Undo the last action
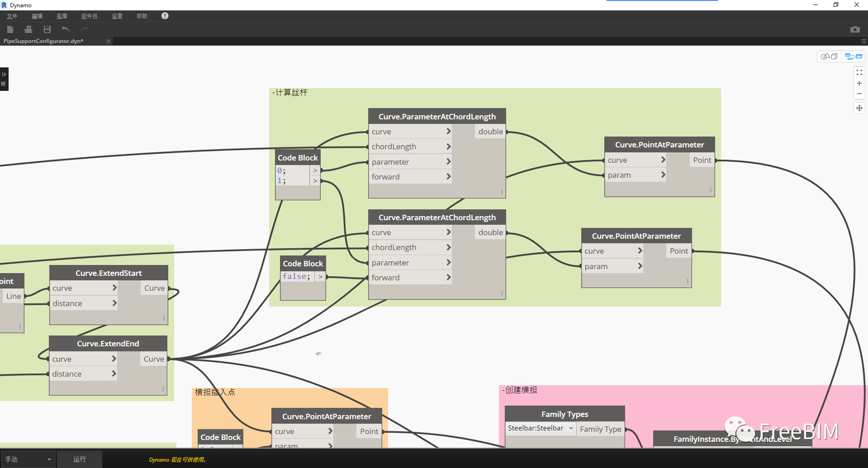The height and width of the screenshot is (468, 868). [66, 29]
